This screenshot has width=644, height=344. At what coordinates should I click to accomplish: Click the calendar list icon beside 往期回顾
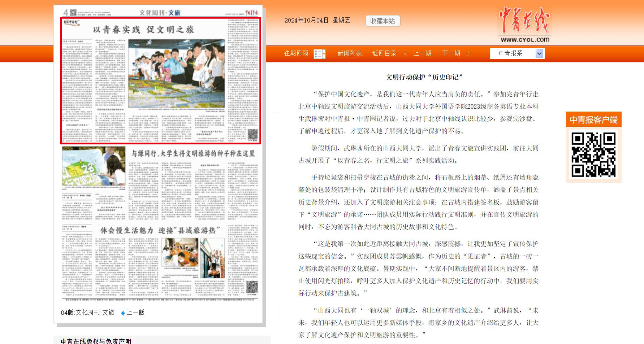tap(319, 54)
